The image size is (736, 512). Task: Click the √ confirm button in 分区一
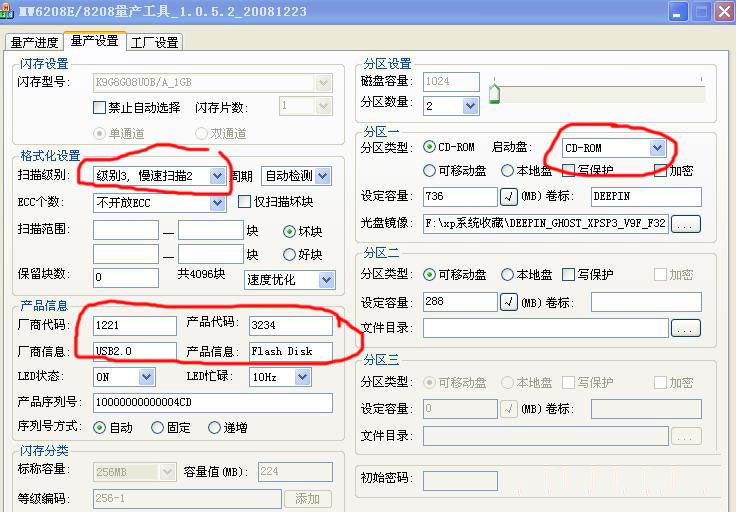coord(509,197)
